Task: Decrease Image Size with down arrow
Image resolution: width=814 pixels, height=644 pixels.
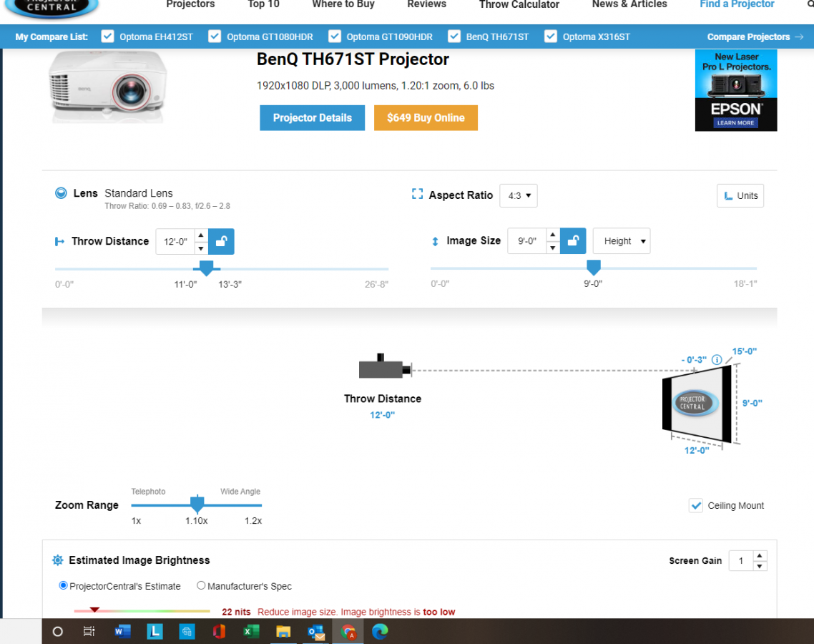Action: pyautogui.click(x=553, y=248)
